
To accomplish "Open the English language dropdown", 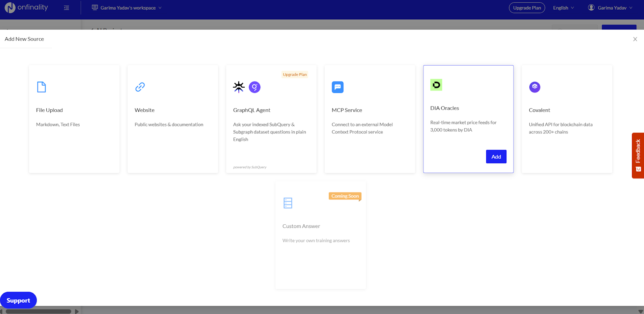I will tap(563, 8).
